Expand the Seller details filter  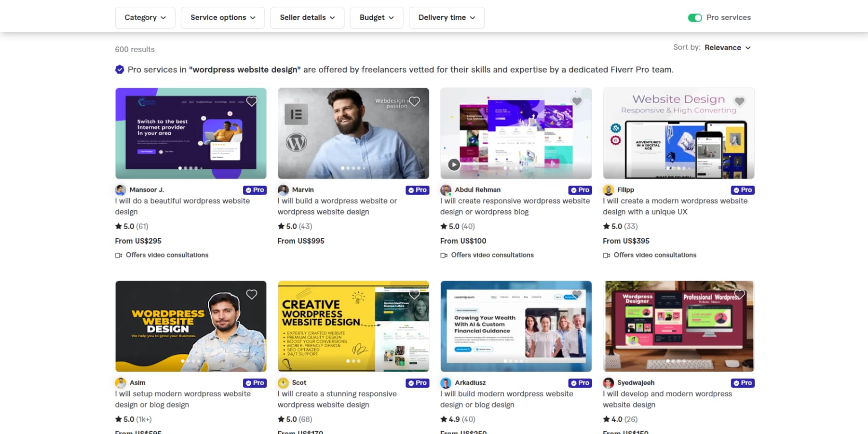(x=307, y=17)
